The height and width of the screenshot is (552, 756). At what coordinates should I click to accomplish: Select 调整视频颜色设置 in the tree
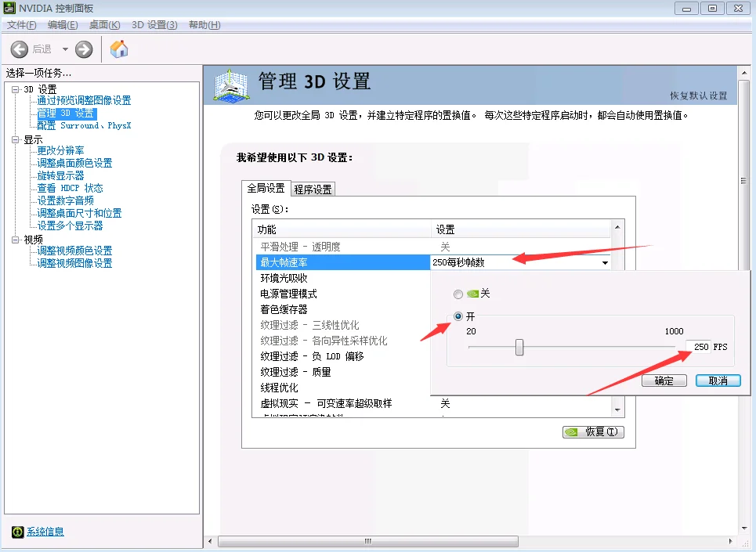[74, 251]
